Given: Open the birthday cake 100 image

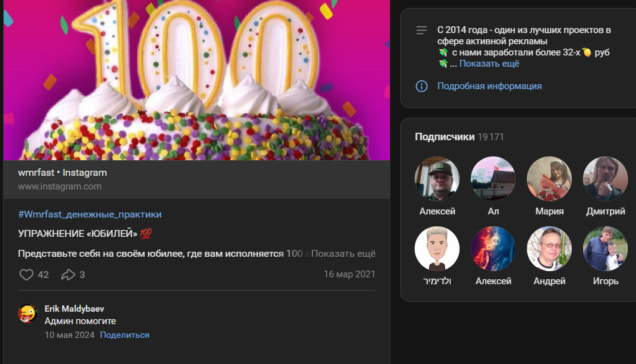Looking at the screenshot, I should pyautogui.click(x=196, y=81).
